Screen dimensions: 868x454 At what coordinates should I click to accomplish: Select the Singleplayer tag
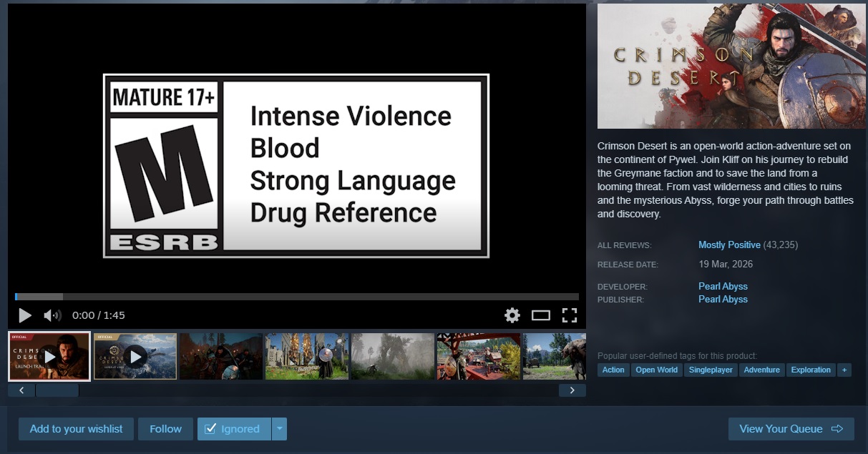711,370
